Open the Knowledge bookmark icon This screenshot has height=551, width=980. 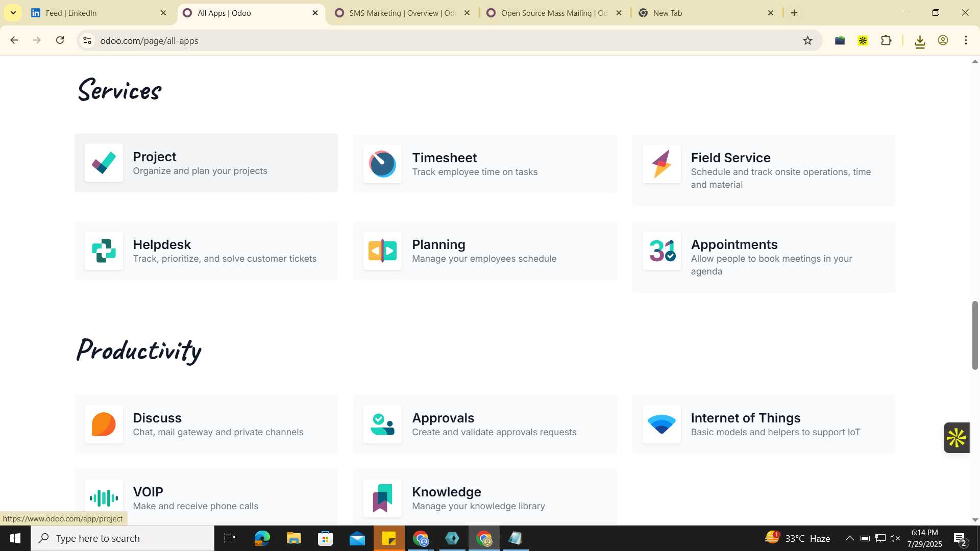point(383,498)
